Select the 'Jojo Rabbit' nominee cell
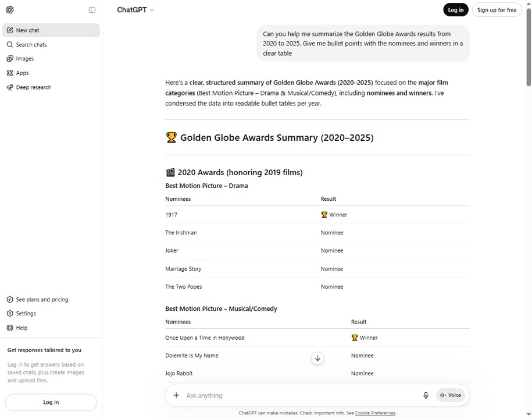The height and width of the screenshot is (419, 532). coord(179,374)
